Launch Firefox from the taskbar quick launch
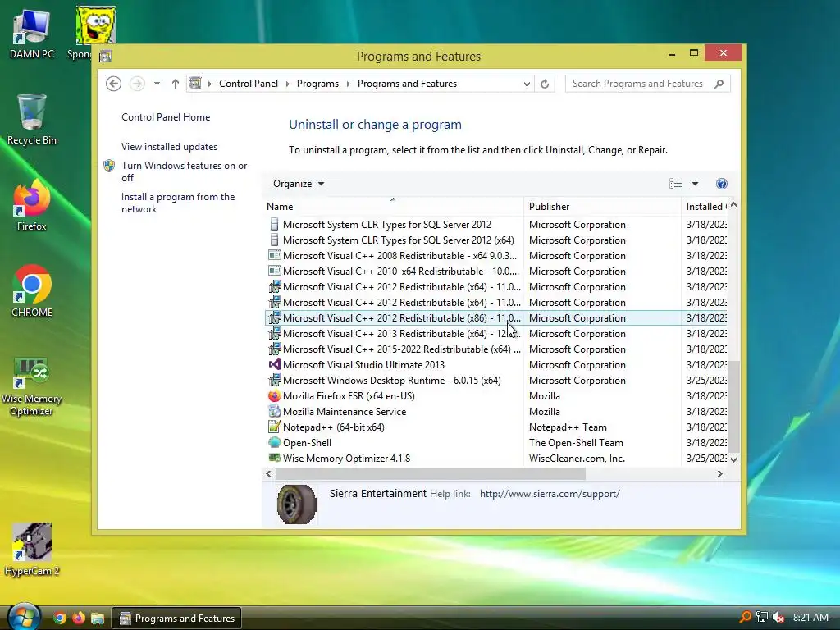This screenshot has height=630, width=840. [79, 619]
